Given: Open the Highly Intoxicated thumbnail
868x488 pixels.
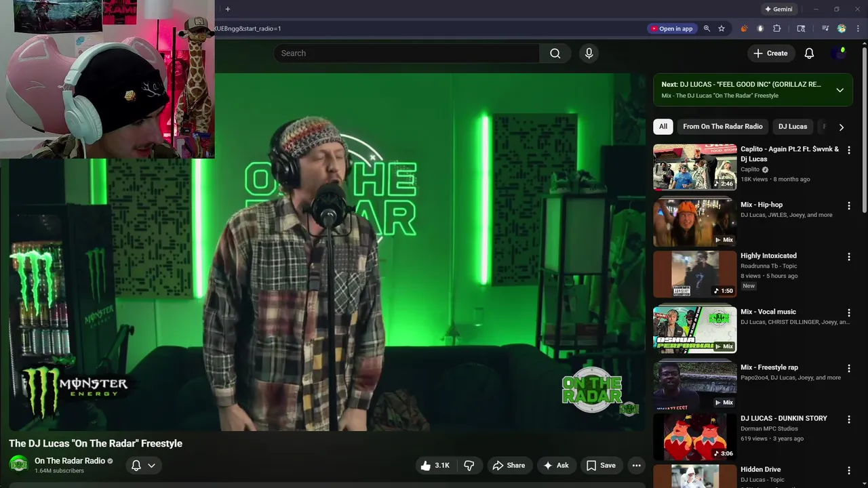Looking at the screenshot, I should coord(694,274).
